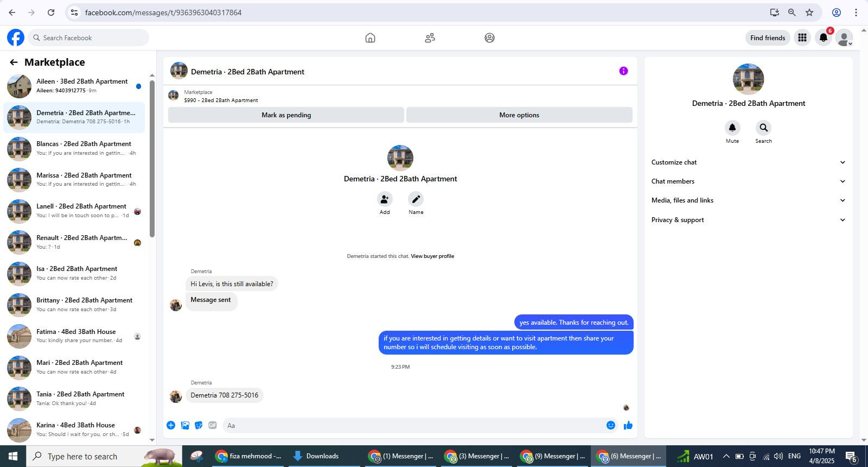Open Groups icon in top navigation

tap(489, 37)
